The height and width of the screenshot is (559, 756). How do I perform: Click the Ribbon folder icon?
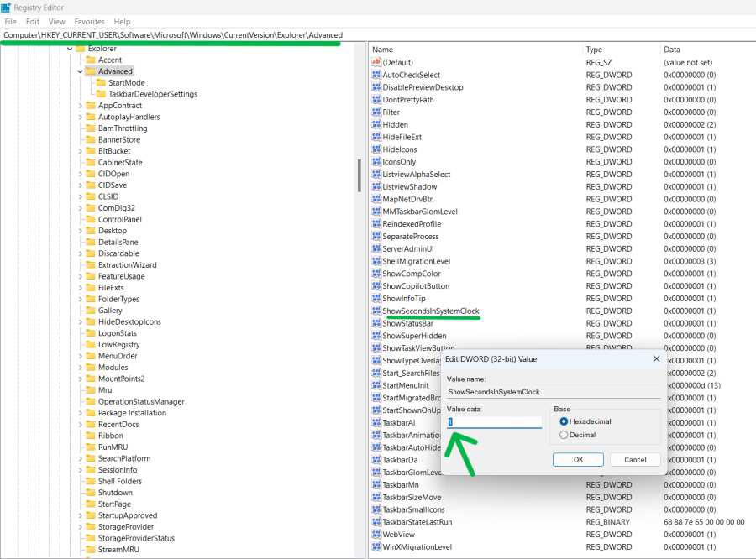point(90,436)
